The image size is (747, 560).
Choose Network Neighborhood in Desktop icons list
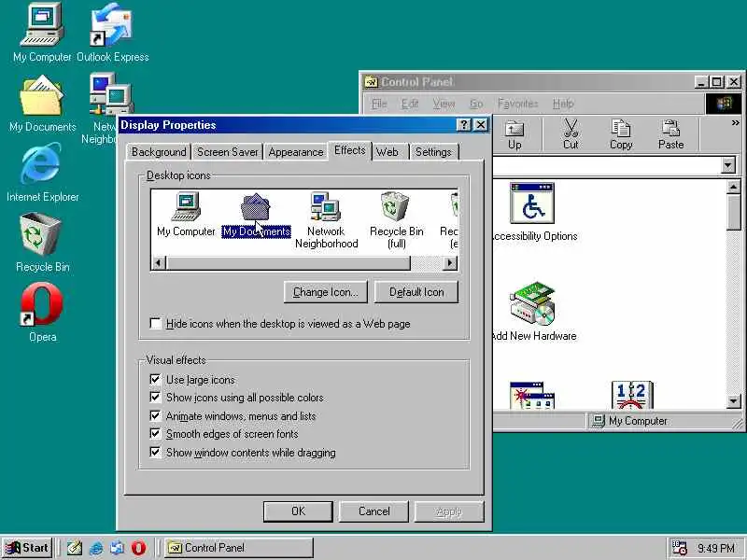326,220
